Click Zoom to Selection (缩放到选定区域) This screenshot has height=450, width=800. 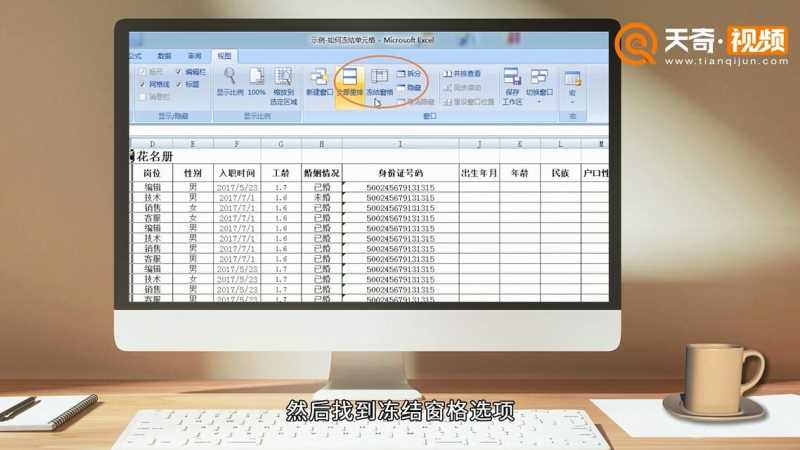(284, 86)
